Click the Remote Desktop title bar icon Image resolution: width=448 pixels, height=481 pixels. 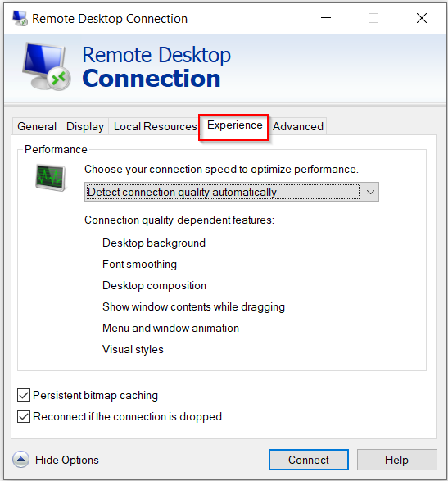(x=20, y=18)
